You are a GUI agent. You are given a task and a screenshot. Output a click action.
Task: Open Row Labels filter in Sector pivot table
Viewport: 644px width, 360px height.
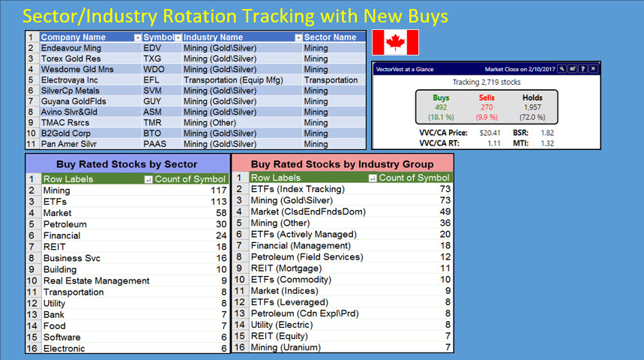pyautogui.click(x=148, y=179)
